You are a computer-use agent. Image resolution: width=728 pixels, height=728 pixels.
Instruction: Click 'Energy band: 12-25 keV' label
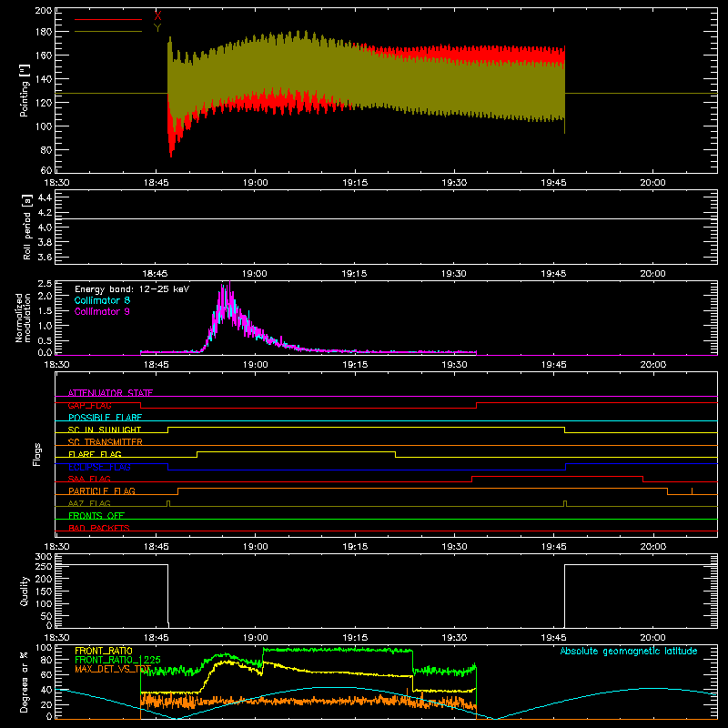[132, 289]
